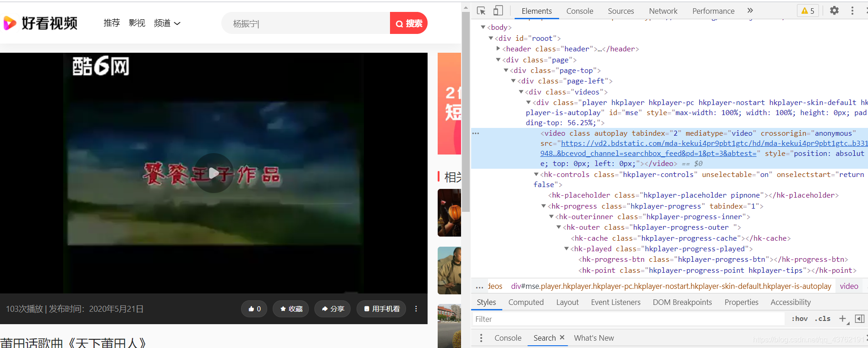Collapse the hk-outerinner node

551,216
